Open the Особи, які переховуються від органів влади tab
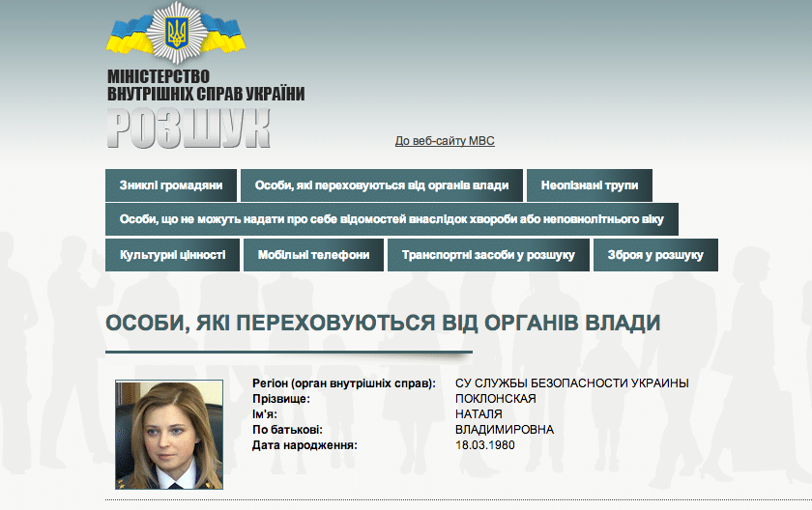Screen dimensions: 812x510 [x=382, y=185]
